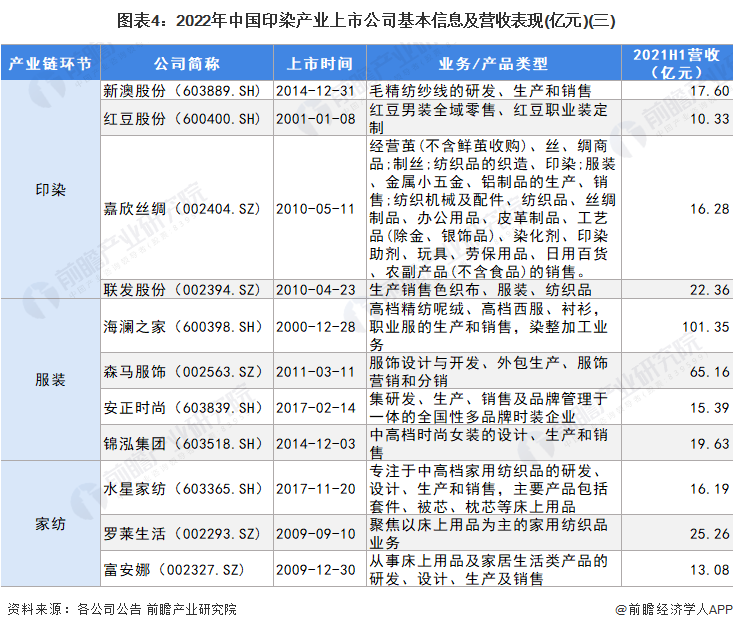Select description 红豆男装全域零售、红豆职业装定制
The image size is (733, 630).
pyautogui.click(x=489, y=119)
